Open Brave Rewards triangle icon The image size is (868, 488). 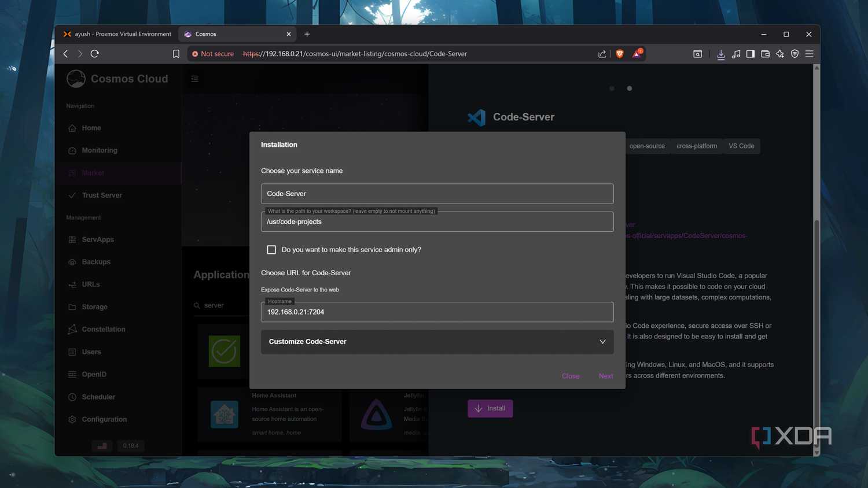tap(637, 53)
